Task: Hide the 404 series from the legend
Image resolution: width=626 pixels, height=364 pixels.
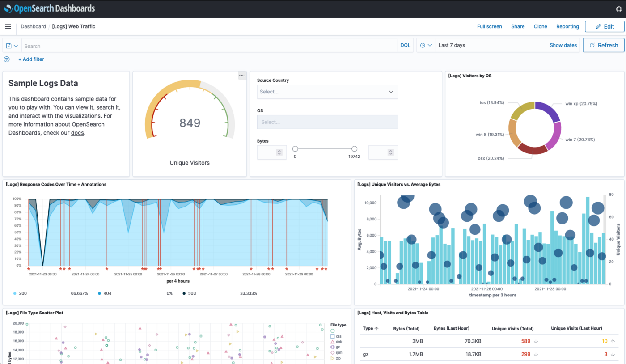Action: coord(104,293)
